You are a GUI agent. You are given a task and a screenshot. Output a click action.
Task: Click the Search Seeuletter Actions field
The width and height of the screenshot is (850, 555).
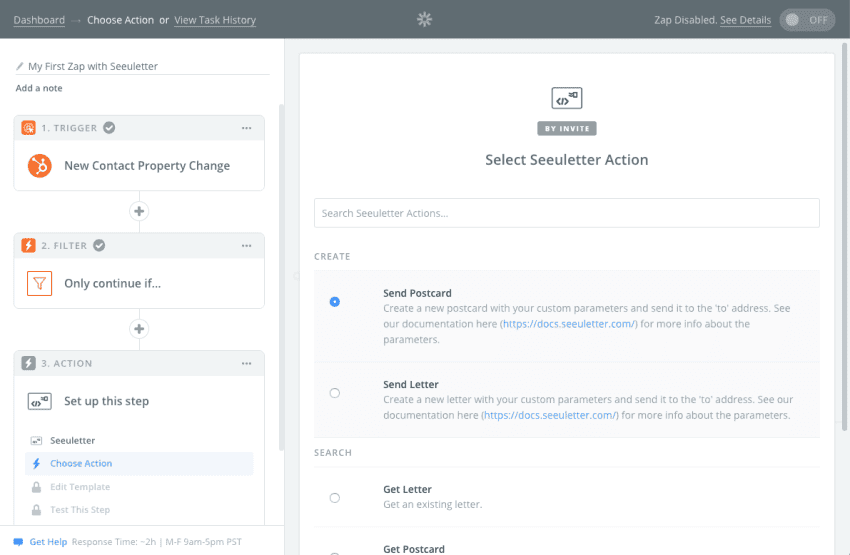coord(566,213)
